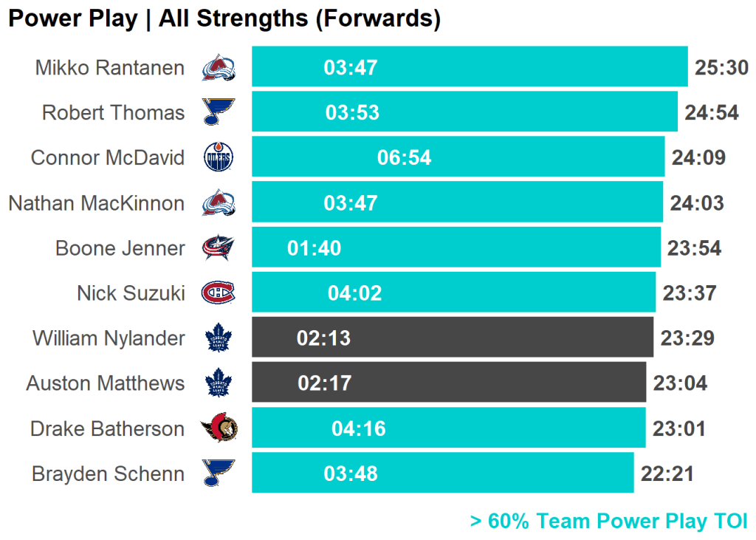Click the Blues logo next to Robert Thomas
Viewport: 756px width, 540px height.
click(219, 112)
